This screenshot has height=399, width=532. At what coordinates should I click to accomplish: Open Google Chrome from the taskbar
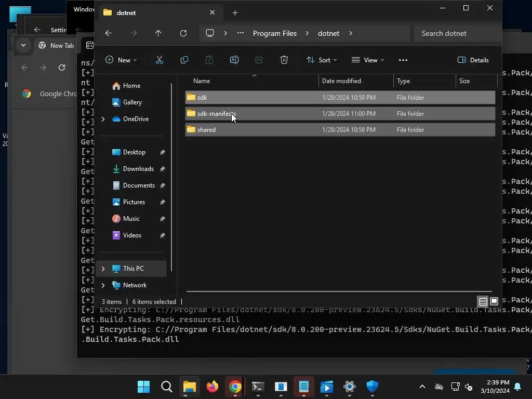235,387
